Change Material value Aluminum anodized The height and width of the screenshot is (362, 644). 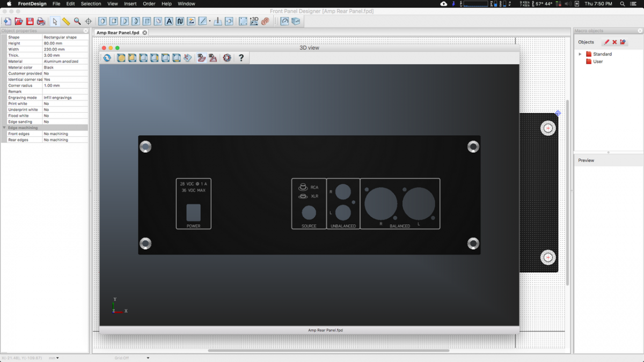(x=65, y=62)
